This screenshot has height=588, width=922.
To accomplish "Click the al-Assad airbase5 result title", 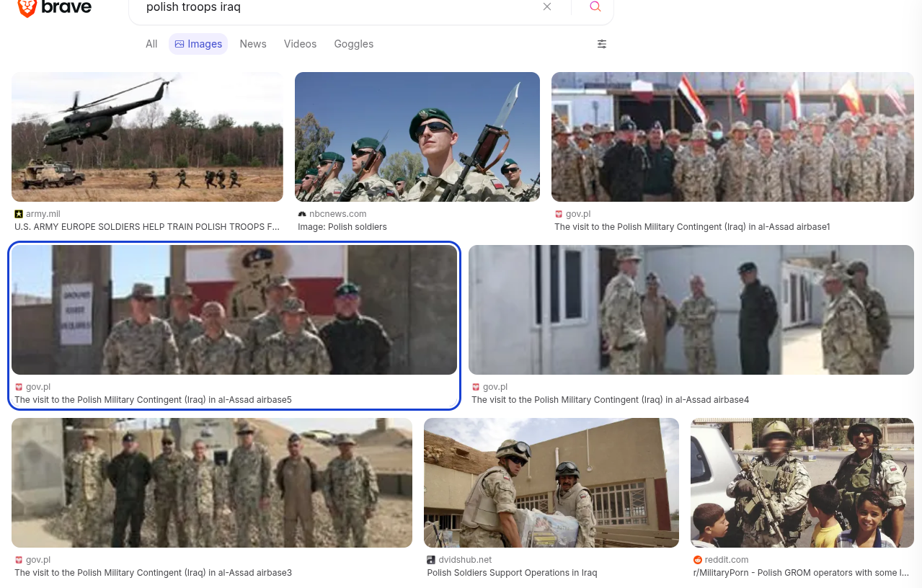I will click(x=153, y=400).
